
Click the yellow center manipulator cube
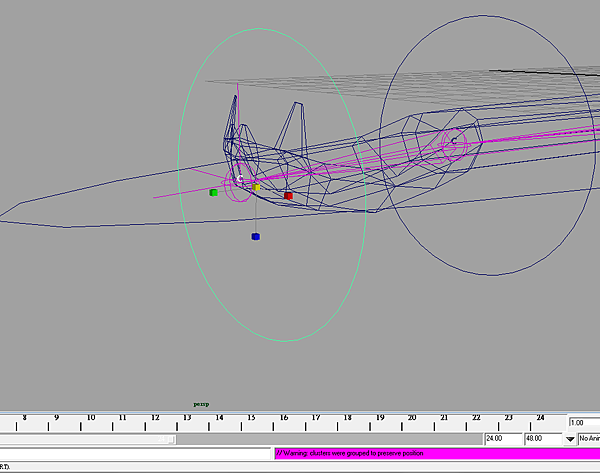[256, 187]
